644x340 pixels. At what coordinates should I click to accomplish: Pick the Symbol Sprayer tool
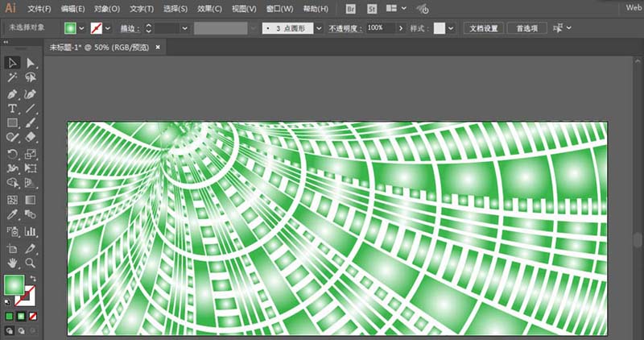point(12,231)
